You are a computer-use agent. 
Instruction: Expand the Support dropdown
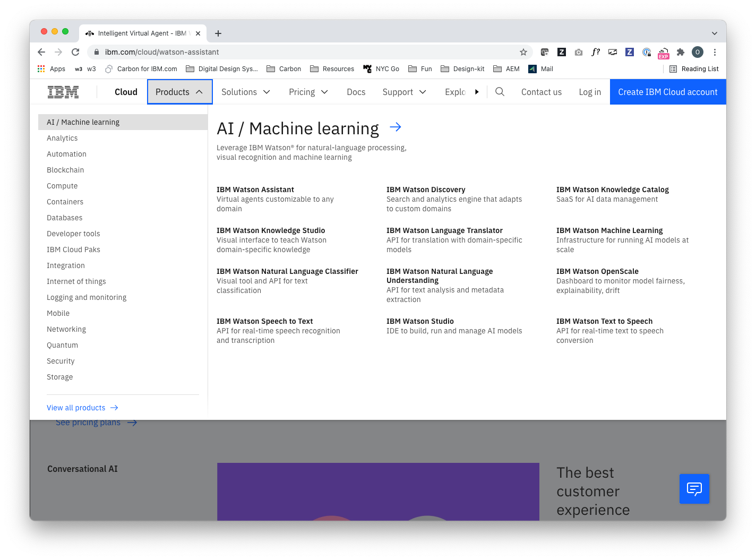pyautogui.click(x=405, y=92)
